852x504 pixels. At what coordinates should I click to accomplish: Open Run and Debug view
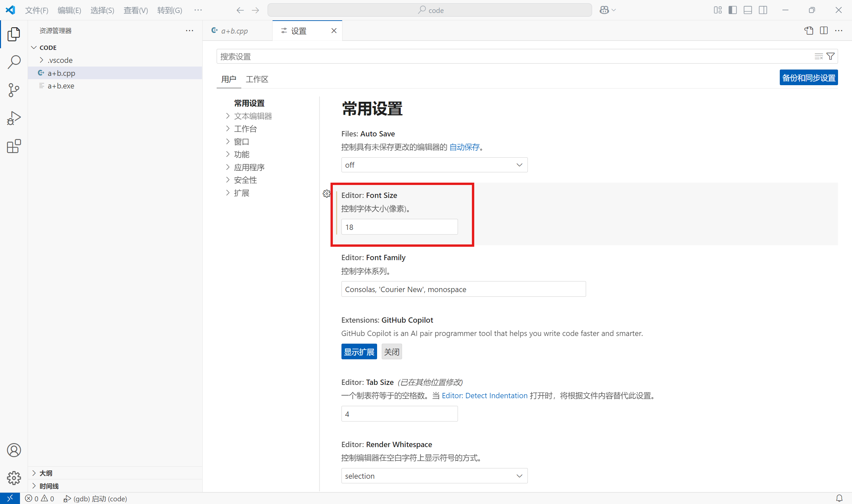pos(14,118)
